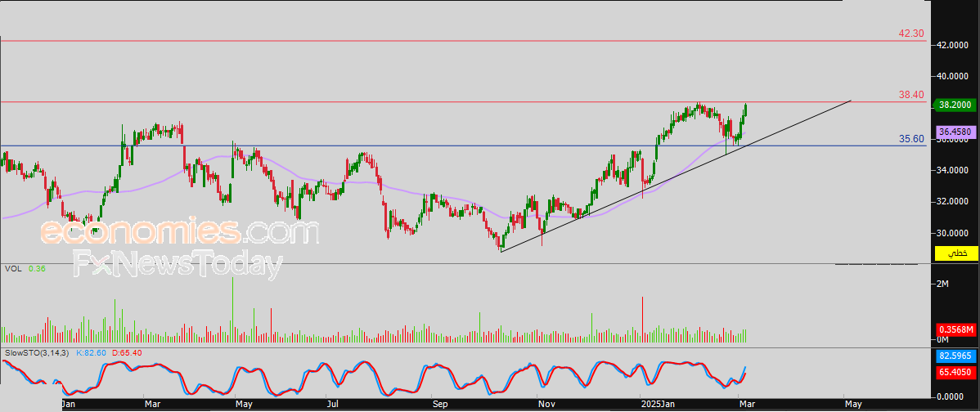Select the purple 36.4580 moving average tag
Image resolution: width=980 pixels, height=412 pixels.
click(955, 132)
